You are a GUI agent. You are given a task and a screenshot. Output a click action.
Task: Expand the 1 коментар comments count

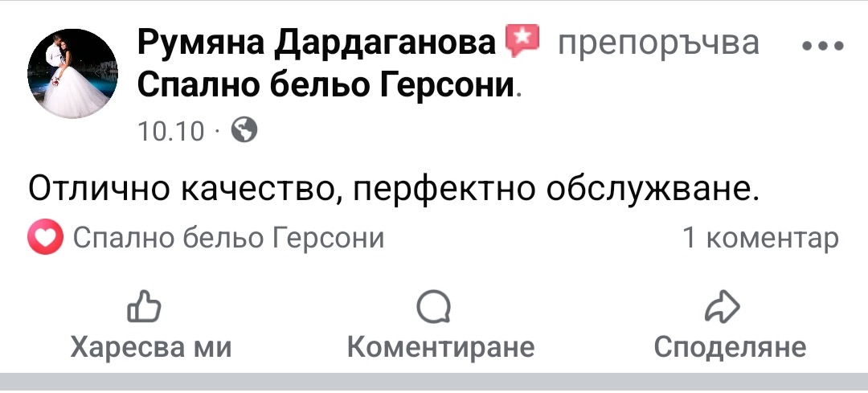pos(759,238)
